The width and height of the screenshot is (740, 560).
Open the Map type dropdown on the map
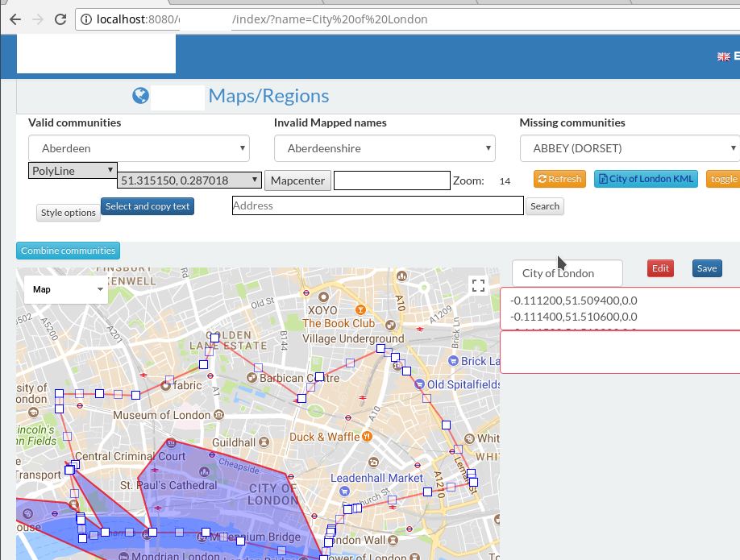pyautogui.click(x=65, y=288)
